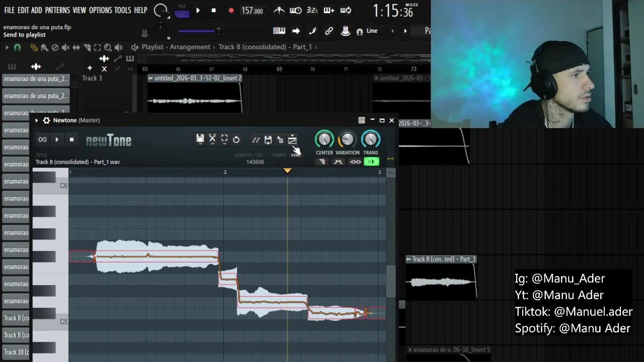The width and height of the screenshot is (644, 362).
Task: Open Newtone save file dropdown
Action: click(x=200, y=139)
